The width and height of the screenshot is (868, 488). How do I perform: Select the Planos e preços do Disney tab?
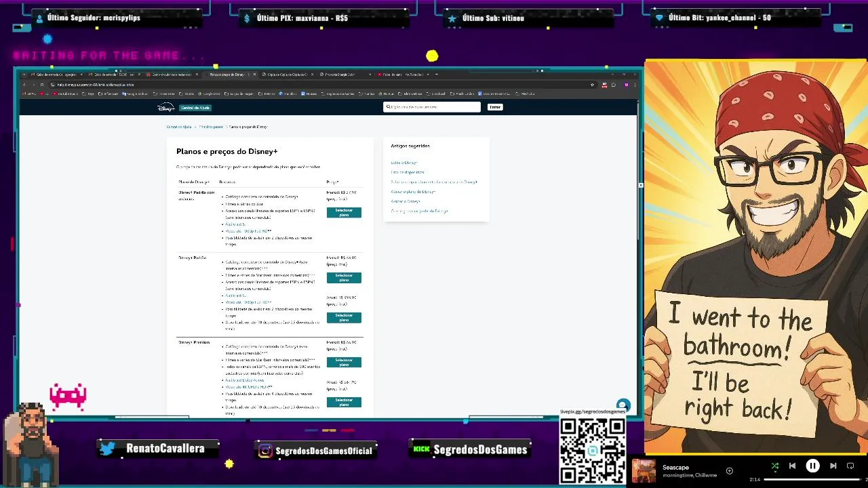(x=231, y=75)
